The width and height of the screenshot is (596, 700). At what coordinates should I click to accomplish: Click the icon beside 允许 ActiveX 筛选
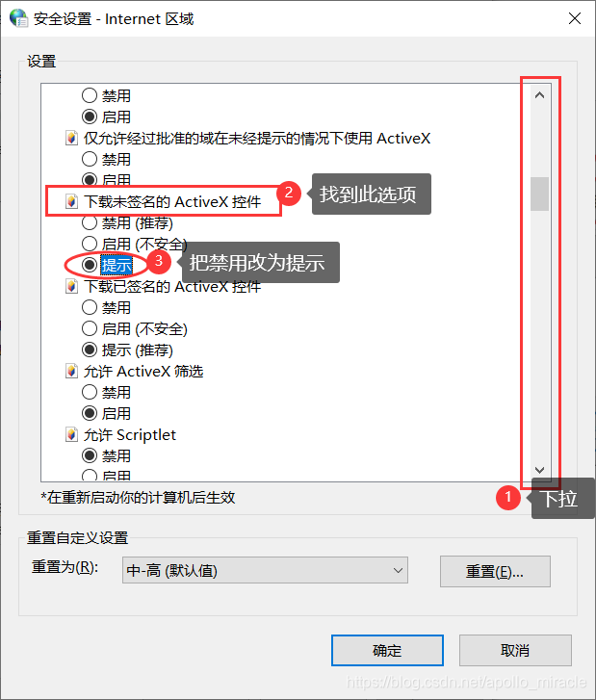coord(71,372)
